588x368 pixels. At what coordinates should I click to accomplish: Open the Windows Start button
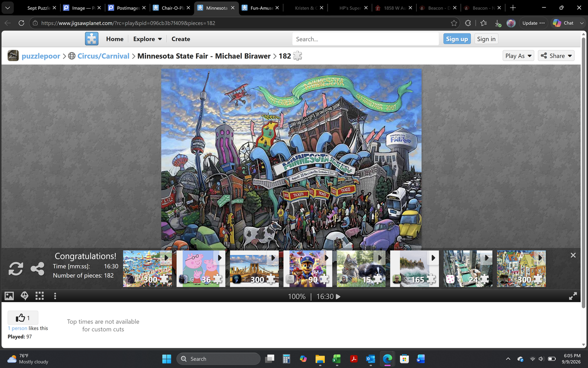[x=166, y=359]
